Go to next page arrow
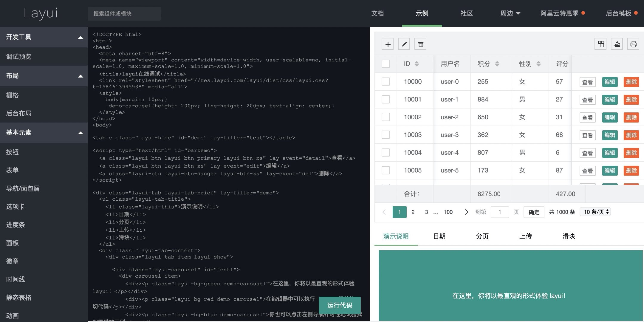The image size is (644, 322). [467, 212]
